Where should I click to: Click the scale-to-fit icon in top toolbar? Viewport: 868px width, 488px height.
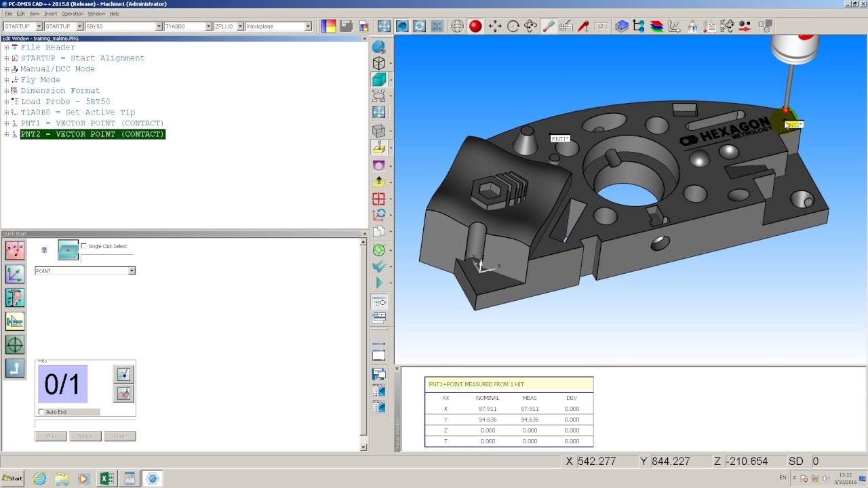384,26
